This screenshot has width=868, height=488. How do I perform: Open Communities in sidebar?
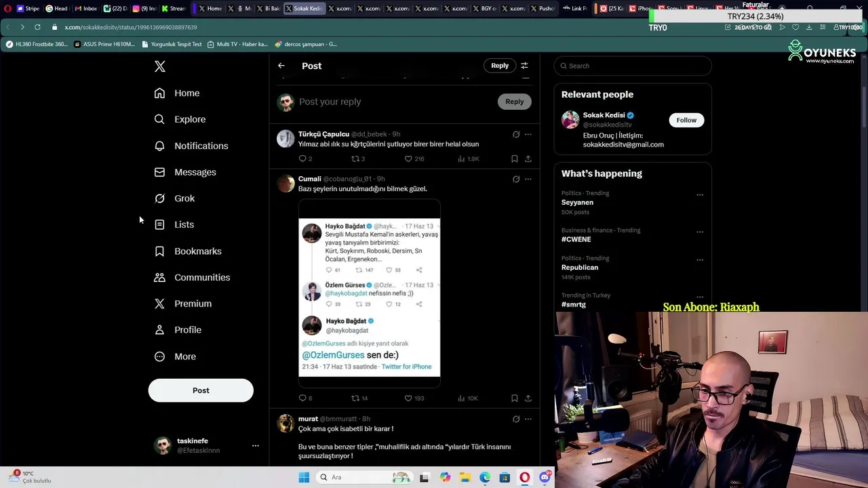(192, 277)
